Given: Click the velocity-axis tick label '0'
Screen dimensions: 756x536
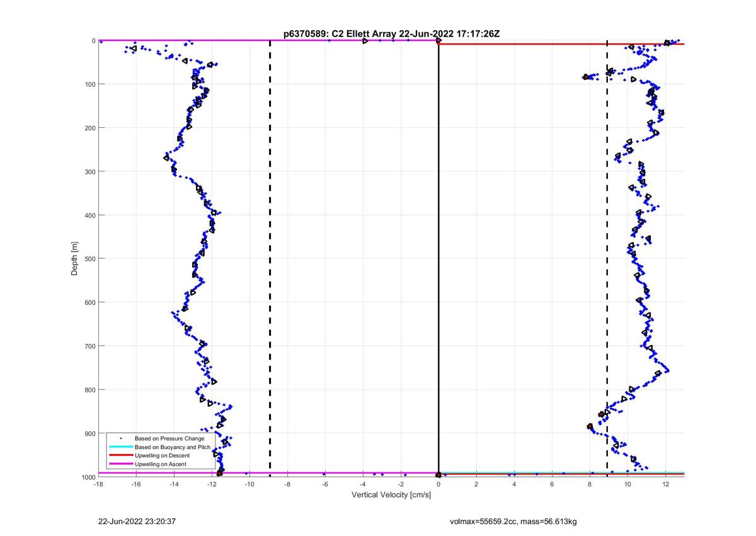Looking at the screenshot, I should click(438, 484).
